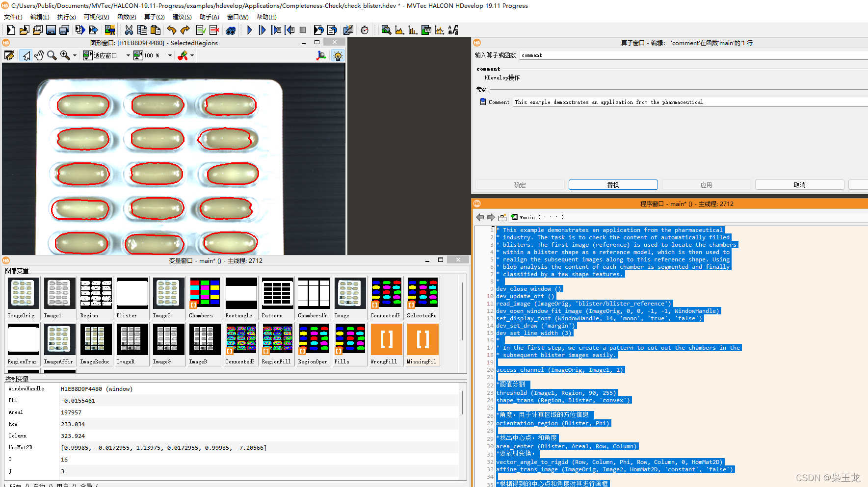The width and height of the screenshot is (868, 487).
Task: Open the gray histogram tool
Action: click(x=400, y=30)
